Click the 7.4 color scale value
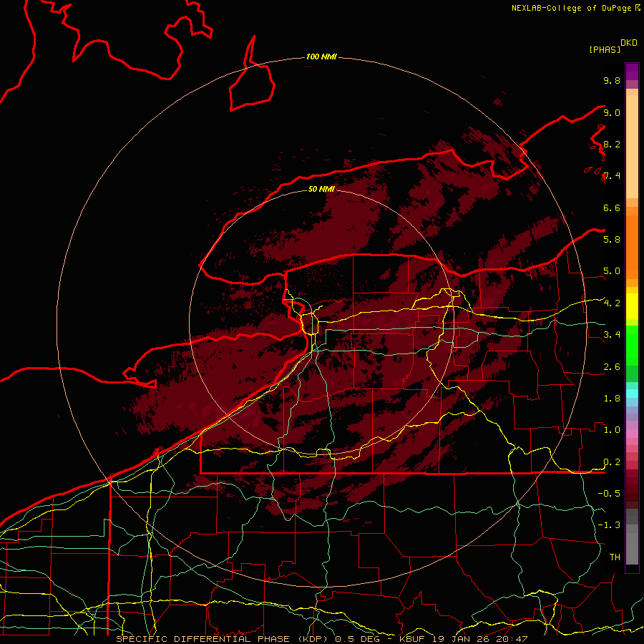The height and width of the screenshot is (644, 644). tap(612, 176)
